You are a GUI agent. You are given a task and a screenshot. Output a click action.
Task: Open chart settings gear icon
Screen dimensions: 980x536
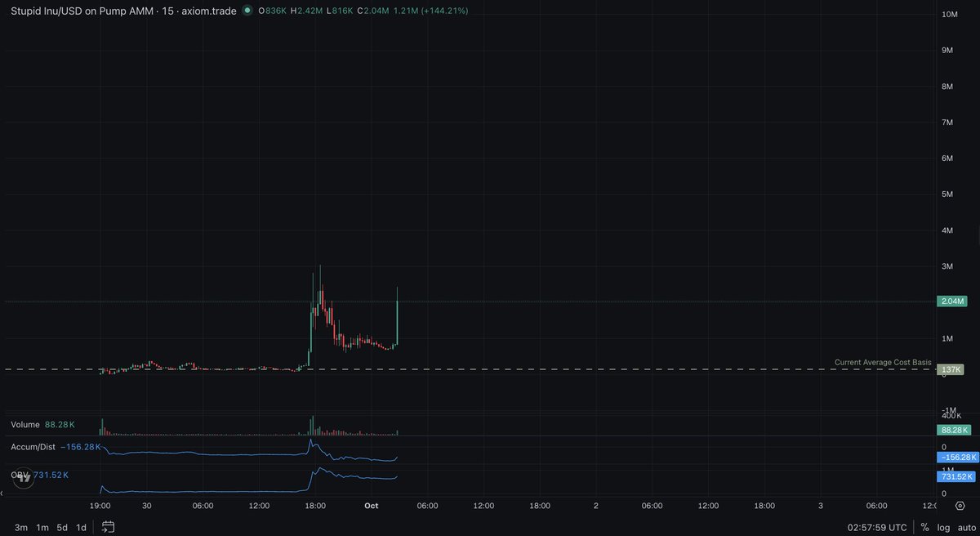click(960, 507)
